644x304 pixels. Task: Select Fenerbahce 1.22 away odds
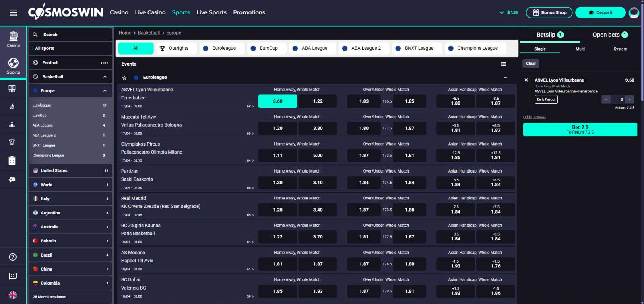click(318, 101)
